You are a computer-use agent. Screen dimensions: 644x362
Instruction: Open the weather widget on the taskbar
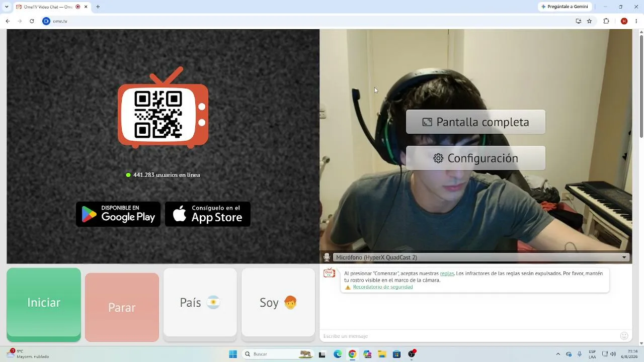click(28, 354)
